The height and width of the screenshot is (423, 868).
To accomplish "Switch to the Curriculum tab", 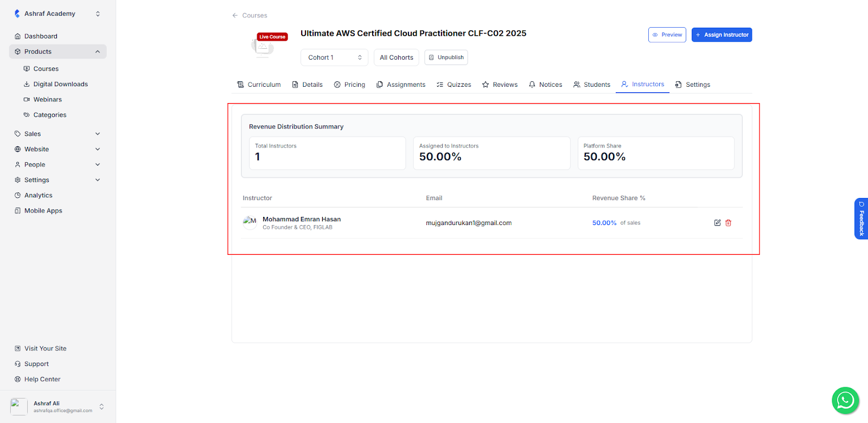I will tap(259, 85).
